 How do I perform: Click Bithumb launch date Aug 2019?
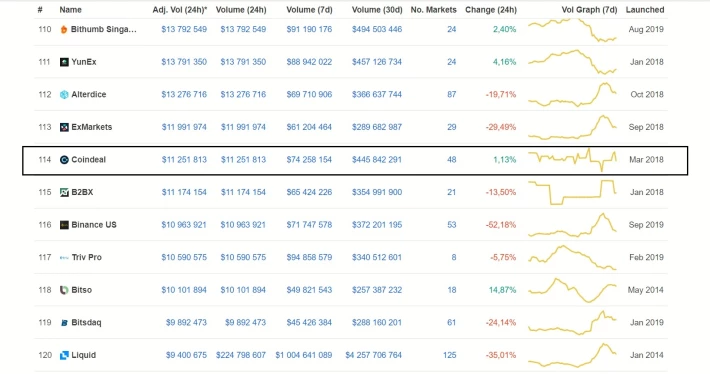(x=646, y=29)
